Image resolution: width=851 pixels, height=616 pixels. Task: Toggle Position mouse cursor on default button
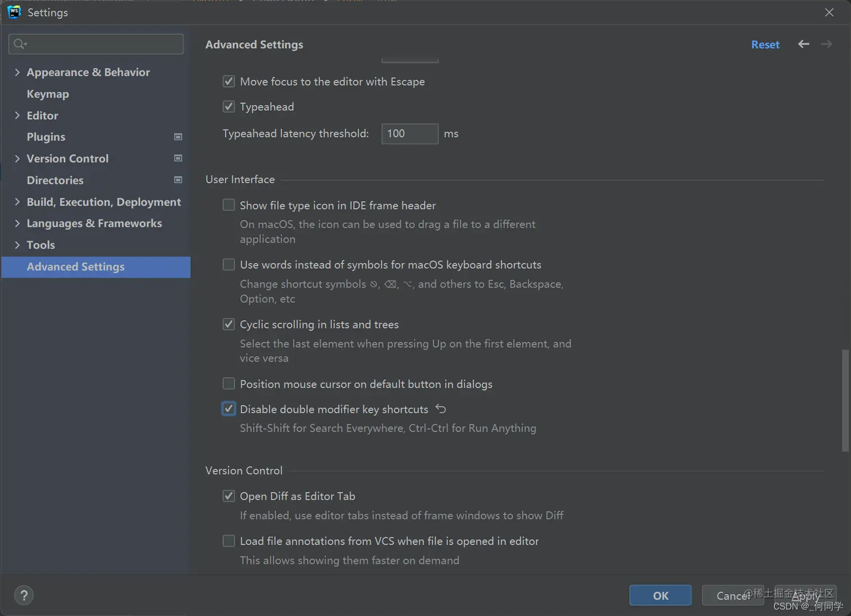point(229,384)
